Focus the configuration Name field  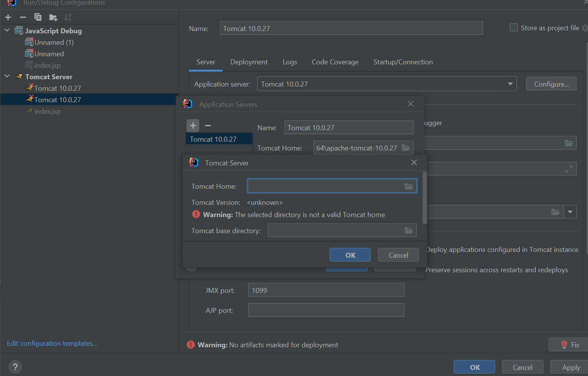(x=351, y=28)
